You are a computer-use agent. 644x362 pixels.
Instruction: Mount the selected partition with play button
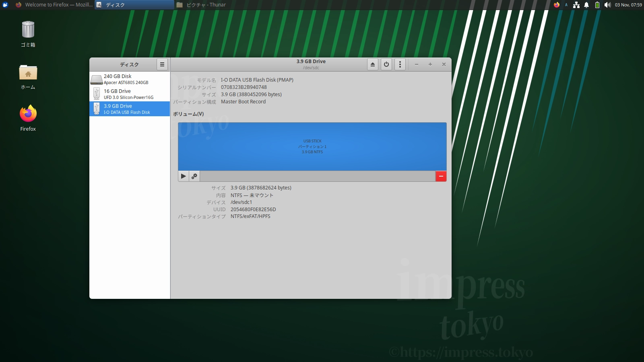[x=184, y=176]
